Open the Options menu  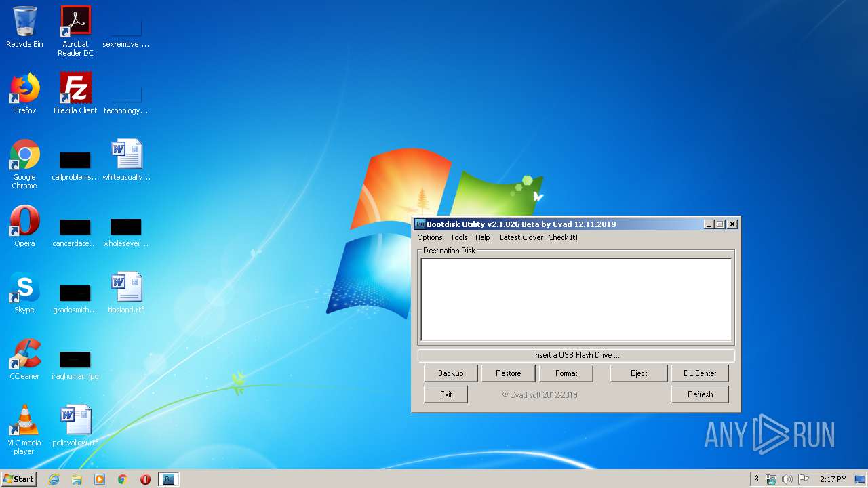point(430,237)
